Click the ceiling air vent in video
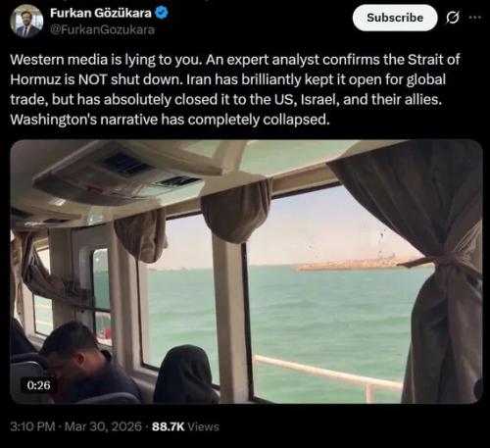The width and height of the screenshot is (490, 448). pos(125,164)
